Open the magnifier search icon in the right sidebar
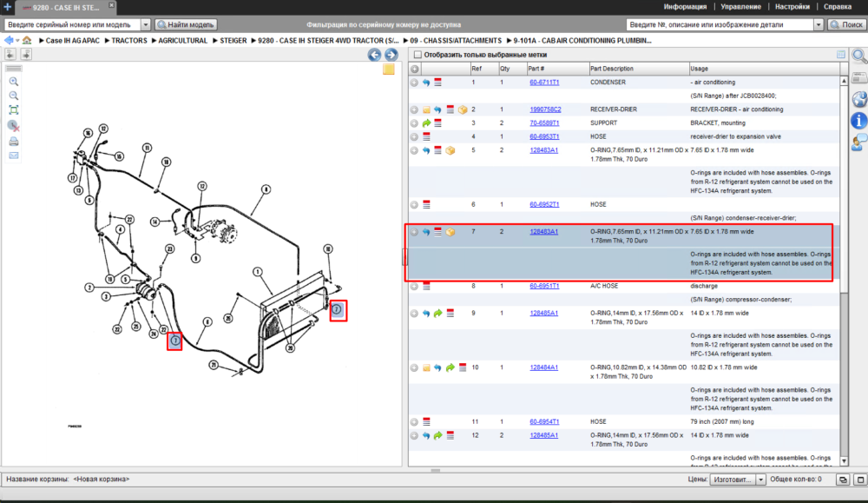 (859, 56)
